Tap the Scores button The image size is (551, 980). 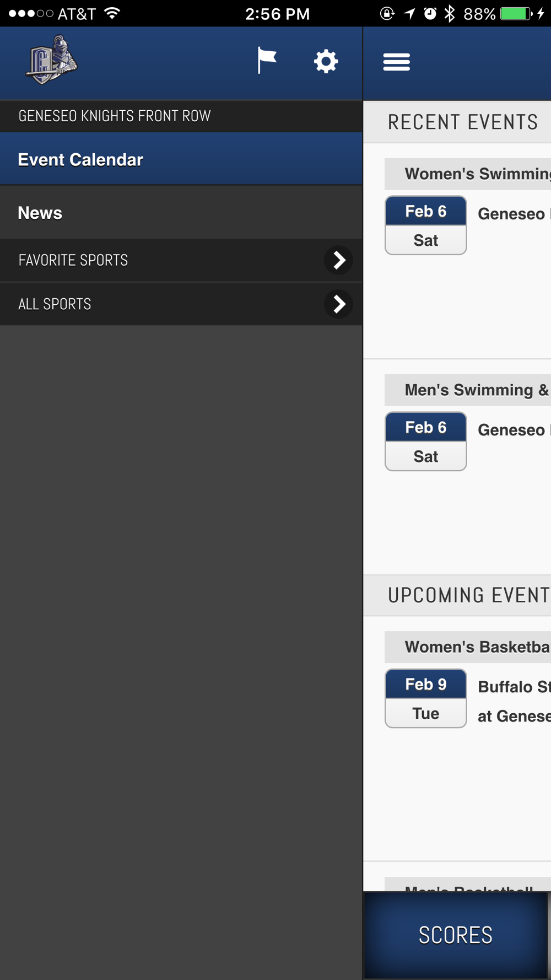(456, 935)
